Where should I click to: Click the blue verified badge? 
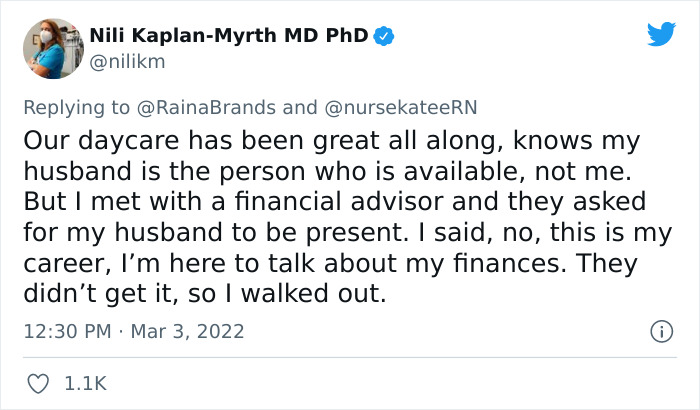coord(384,37)
